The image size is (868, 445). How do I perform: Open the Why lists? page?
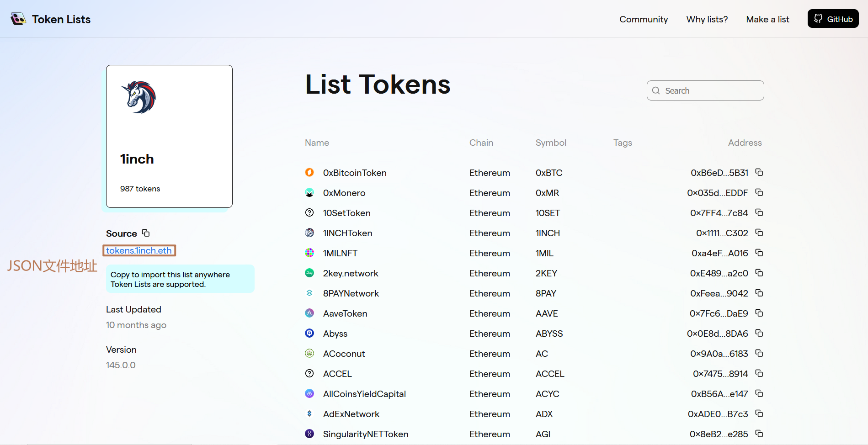(x=707, y=19)
